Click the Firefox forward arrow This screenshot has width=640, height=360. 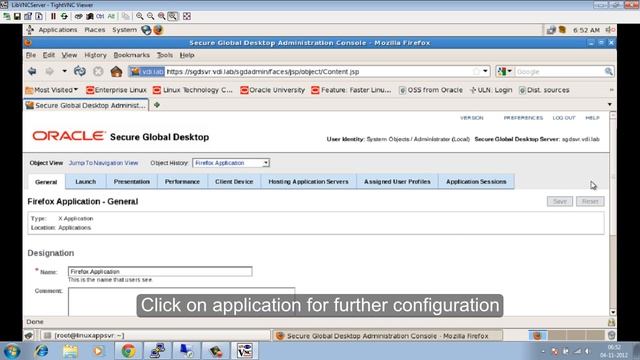pos(49,71)
